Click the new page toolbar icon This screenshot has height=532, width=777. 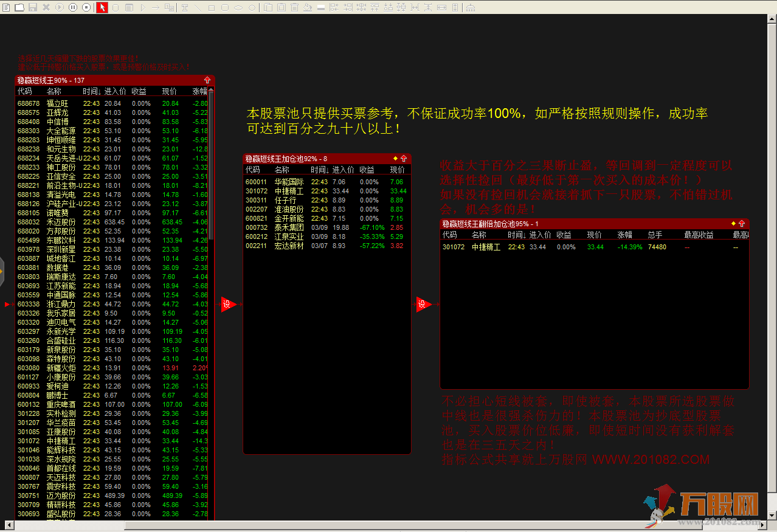pyautogui.click(x=5, y=7)
